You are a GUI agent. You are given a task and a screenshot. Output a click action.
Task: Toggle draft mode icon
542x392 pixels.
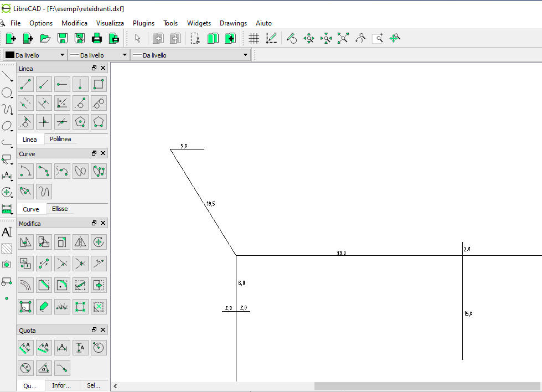[x=271, y=38]
